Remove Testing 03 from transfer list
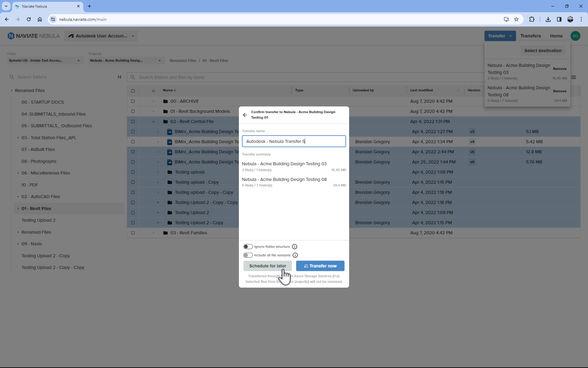 tap(559, 69)
